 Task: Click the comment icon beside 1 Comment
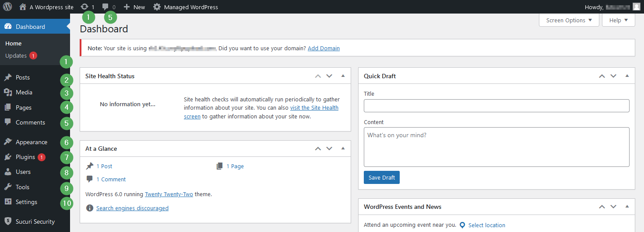pyautogui.click(x=90, y=179)
